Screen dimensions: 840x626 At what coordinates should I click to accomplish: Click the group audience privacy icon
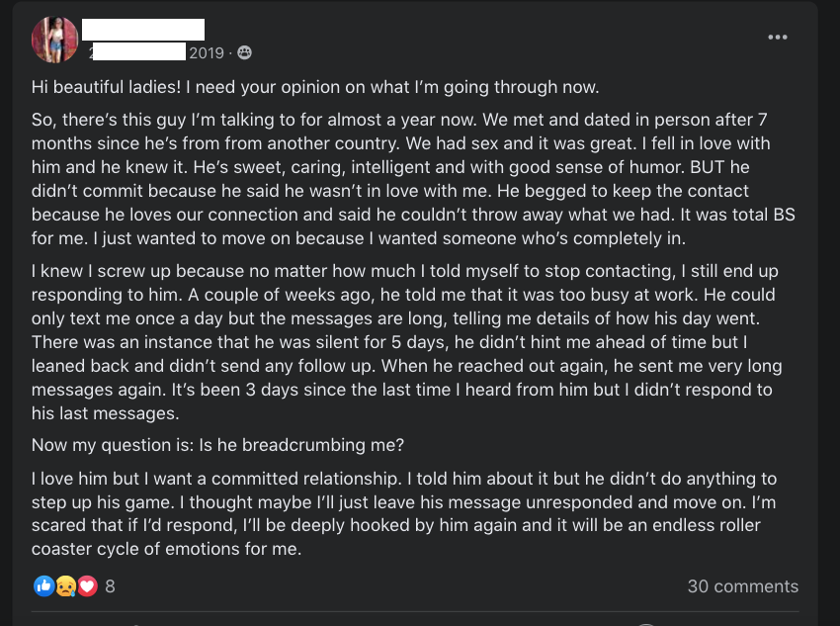pos(244,52)
